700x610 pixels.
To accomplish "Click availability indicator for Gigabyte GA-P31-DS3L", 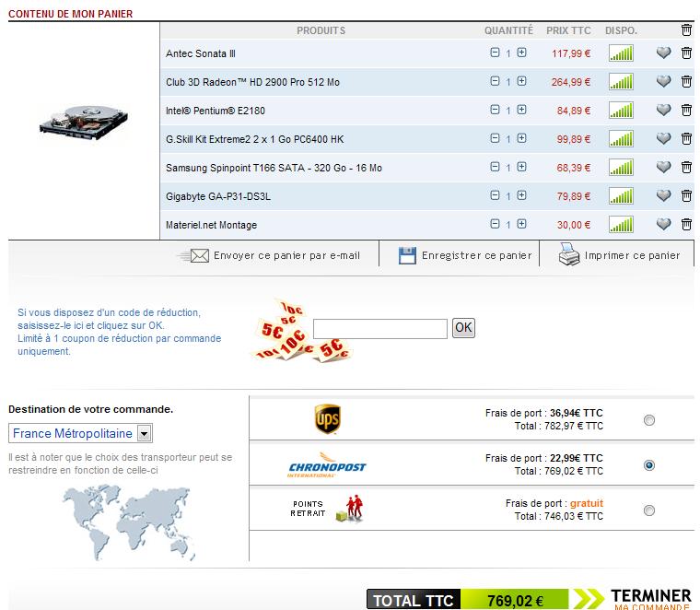I will [x=621, y=196].
